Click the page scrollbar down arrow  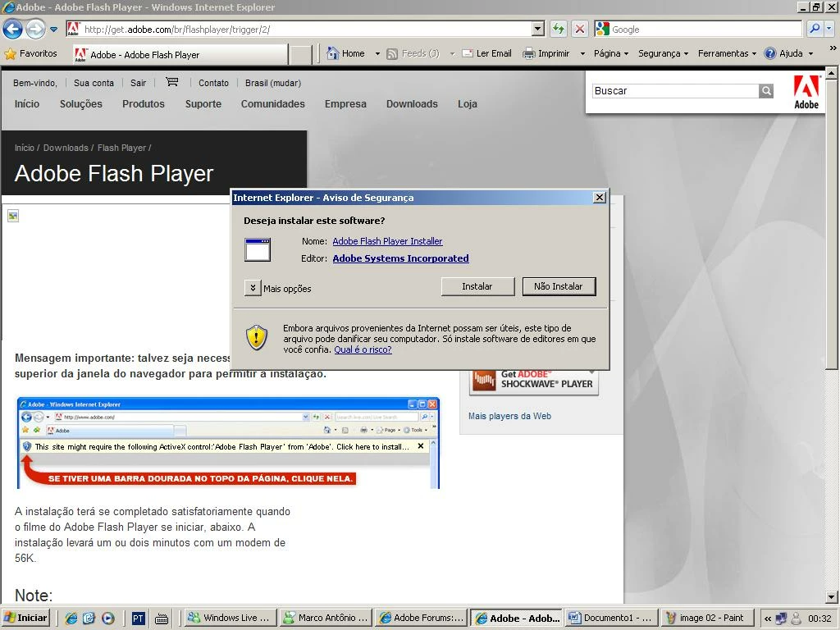tap(832, 597)
